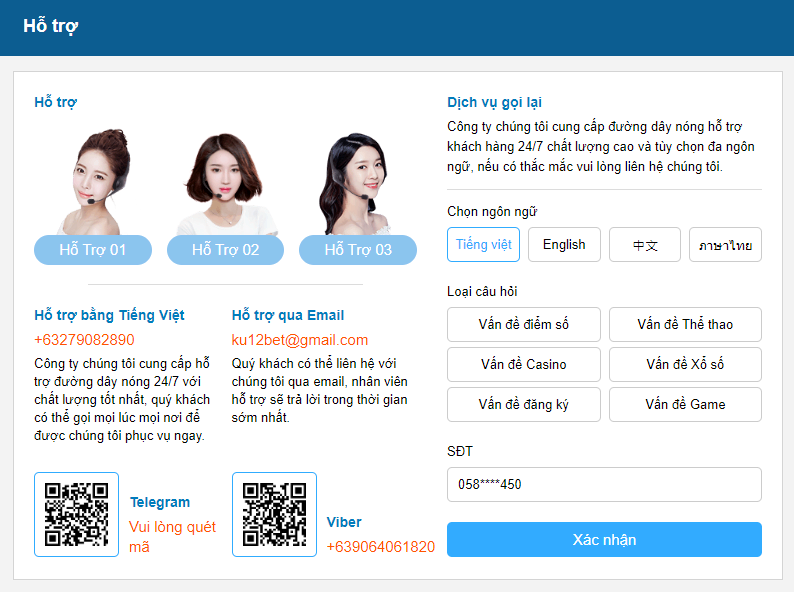Choose Tiếng việt language option
Image resolution: width=794 pixels, height=592 pixels.
[483, 245]
